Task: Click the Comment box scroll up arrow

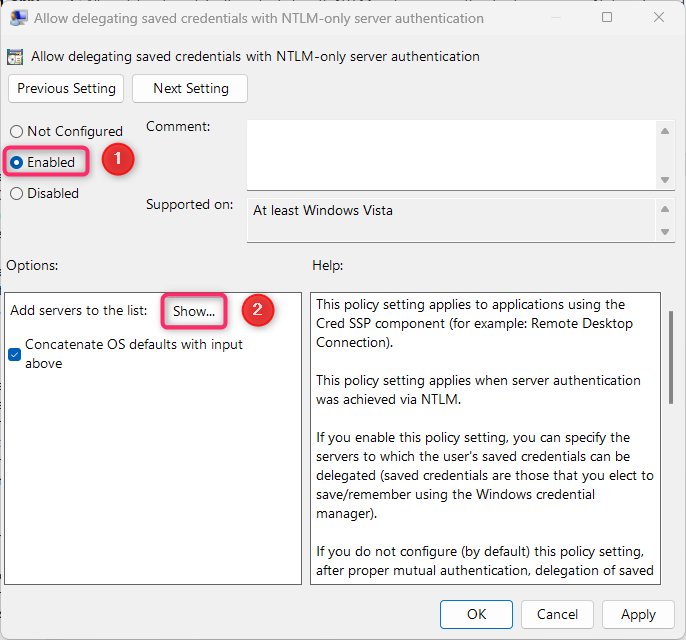Action: pos(665,131)
